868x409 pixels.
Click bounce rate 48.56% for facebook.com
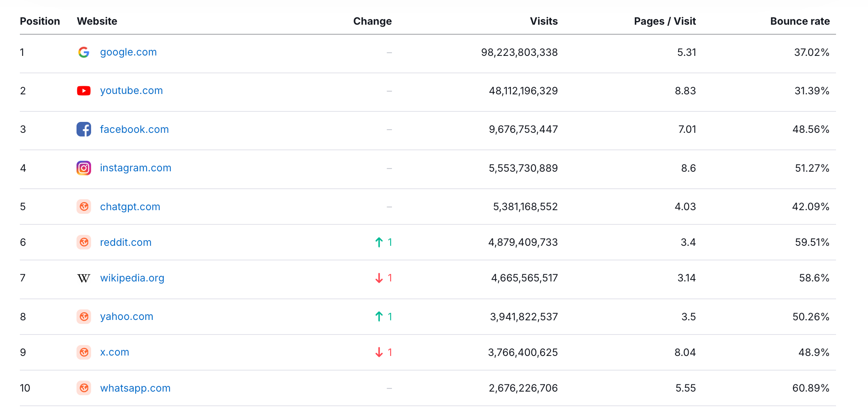tap(811, 129)
